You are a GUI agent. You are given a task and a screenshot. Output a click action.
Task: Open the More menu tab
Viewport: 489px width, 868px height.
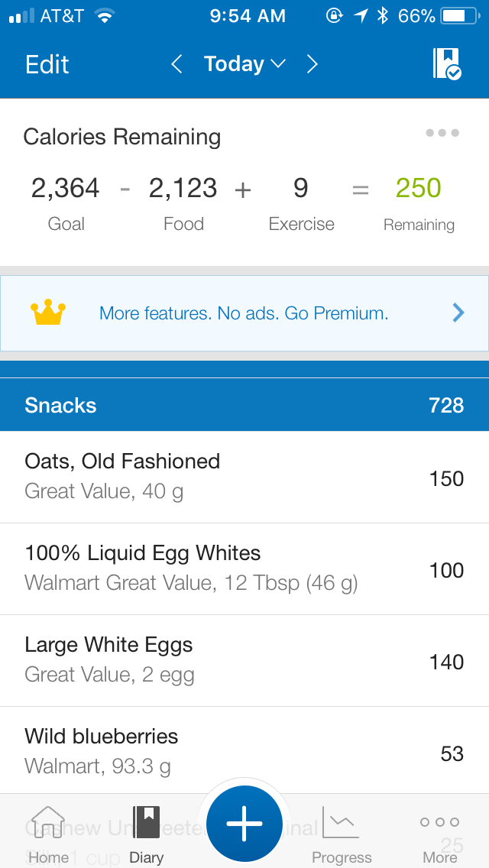point(440,834)
